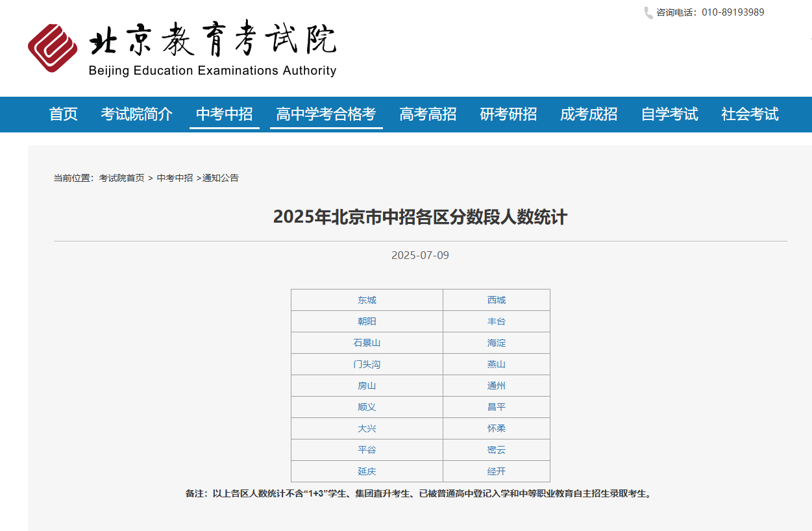Select the 中考中招 navigation tab
The height and width of the screenshot is (531, 812).
(225, 114)
